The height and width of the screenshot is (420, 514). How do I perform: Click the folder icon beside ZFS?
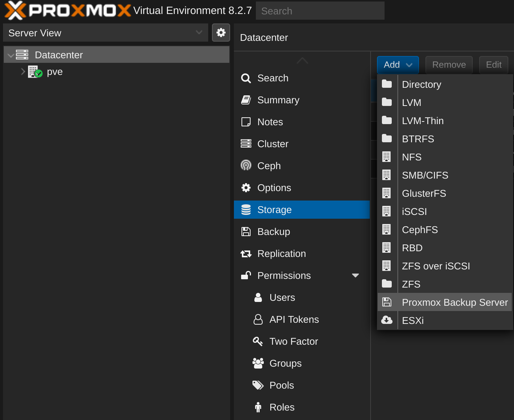point(387,284)
